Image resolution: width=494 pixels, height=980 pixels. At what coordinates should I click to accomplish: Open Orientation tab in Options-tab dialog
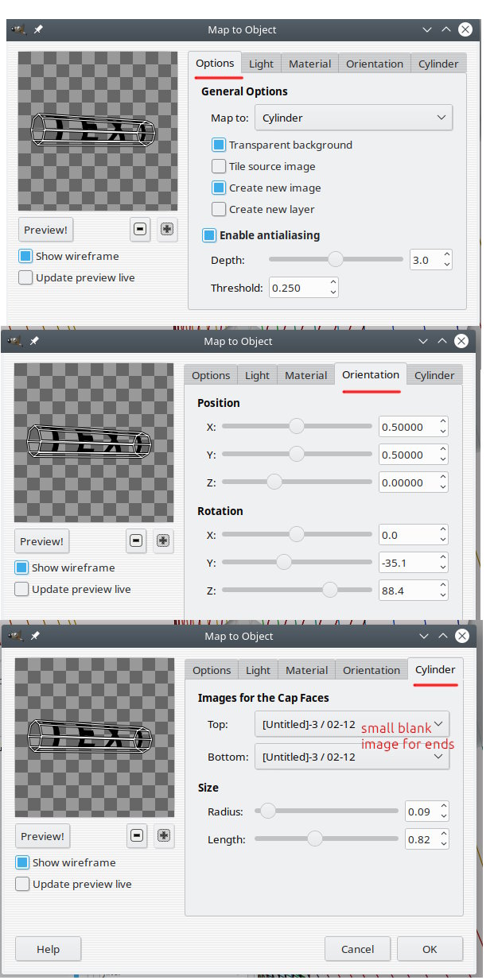(375, 64)
